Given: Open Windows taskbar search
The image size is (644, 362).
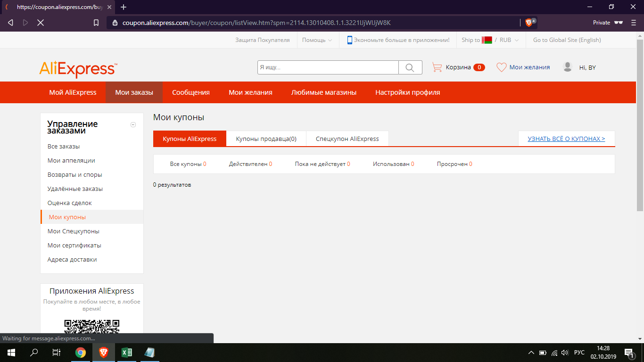Looking at the screenshot, I should pyautogui.click(x=34, y=352).
